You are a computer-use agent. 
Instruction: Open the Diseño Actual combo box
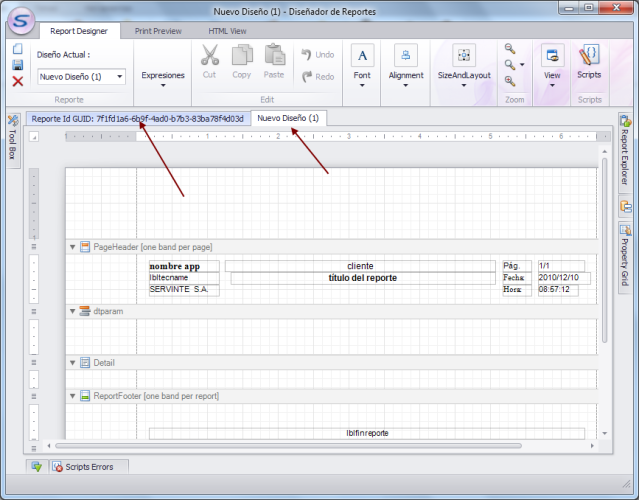81,76
